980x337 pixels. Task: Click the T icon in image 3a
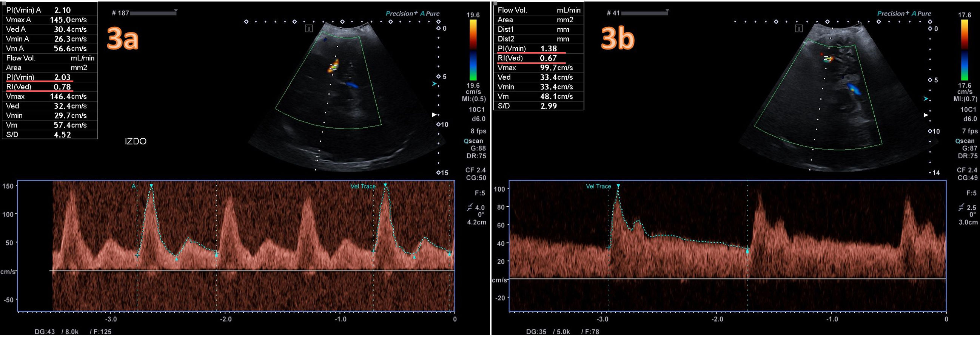pyautogui.click(x=308, y=29)
